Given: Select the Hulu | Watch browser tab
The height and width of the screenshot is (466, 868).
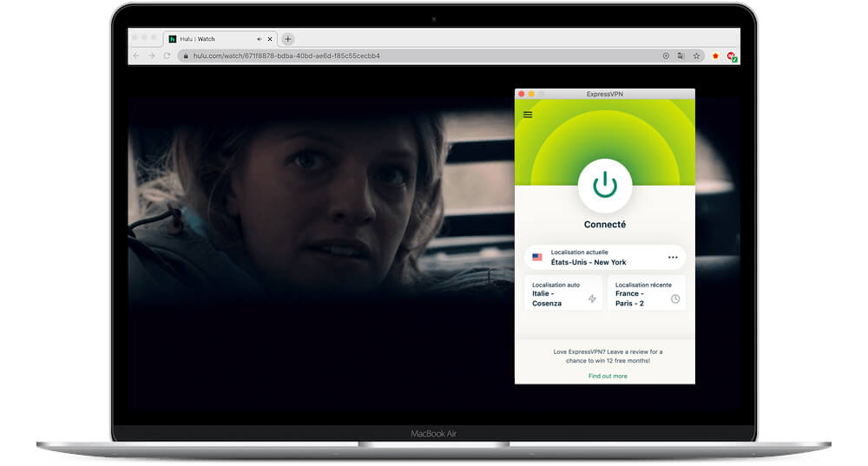Looking at the screenshot, I should pyautogui.click(x=220, y=39).
